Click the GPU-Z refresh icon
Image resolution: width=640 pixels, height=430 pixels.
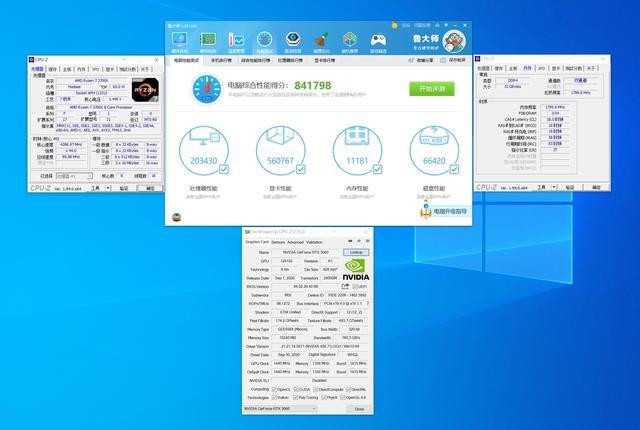[359, 242]
